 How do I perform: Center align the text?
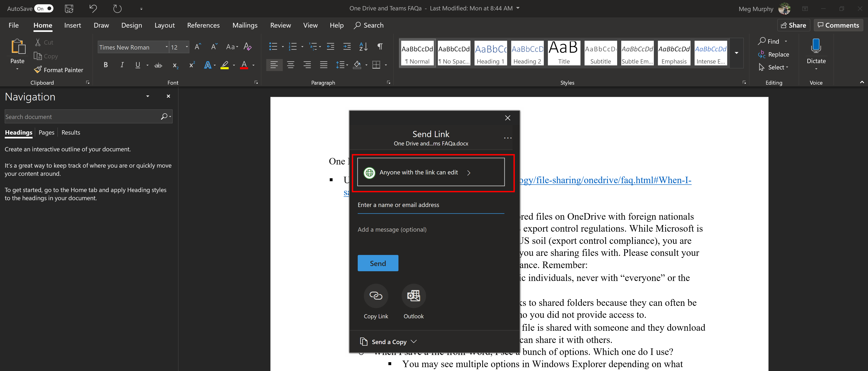point(290,65)
